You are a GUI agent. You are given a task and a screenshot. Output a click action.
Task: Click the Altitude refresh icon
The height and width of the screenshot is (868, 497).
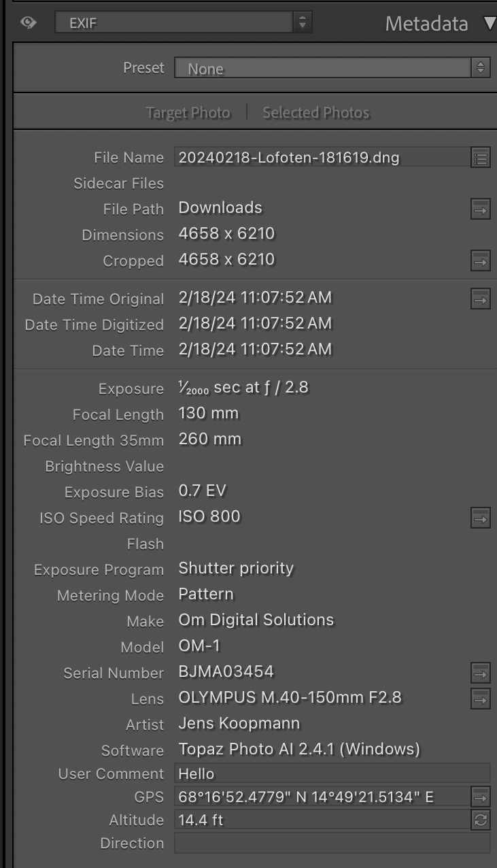click(x=481, y=820)
